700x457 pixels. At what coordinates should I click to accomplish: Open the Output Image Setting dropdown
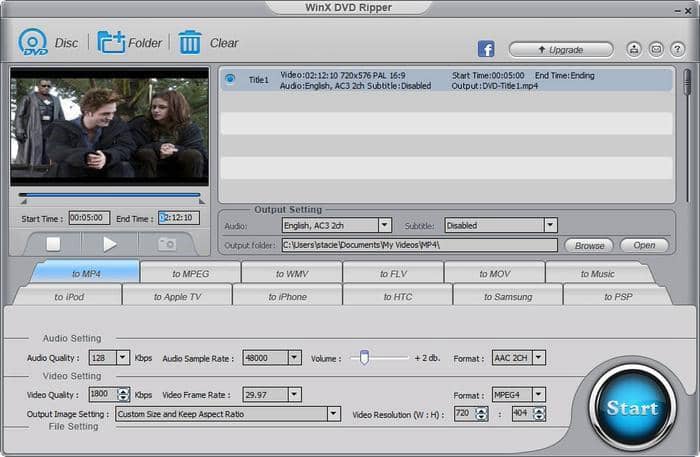pos(333,414)
